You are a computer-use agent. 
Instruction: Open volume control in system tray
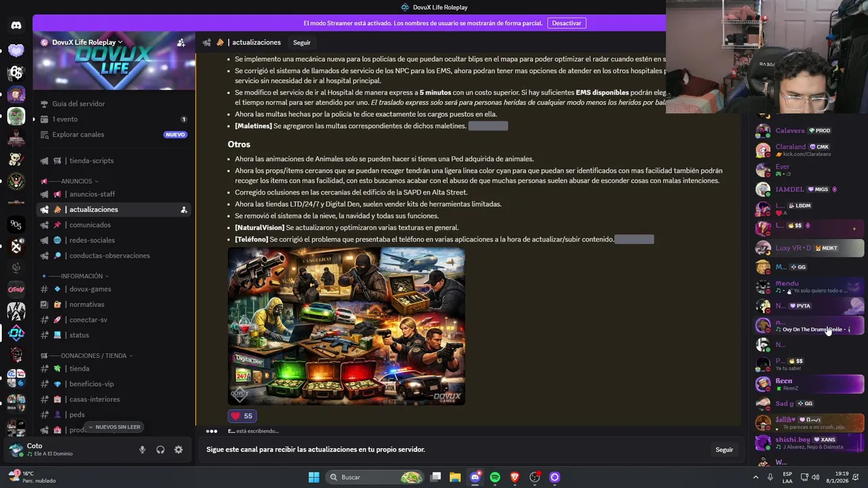click(x=815, y=477)
